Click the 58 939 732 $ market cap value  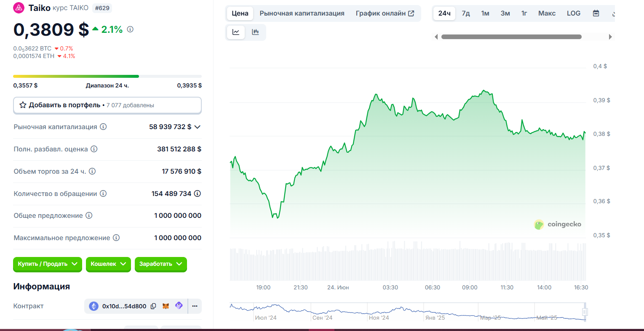click(x=170, y=127)
